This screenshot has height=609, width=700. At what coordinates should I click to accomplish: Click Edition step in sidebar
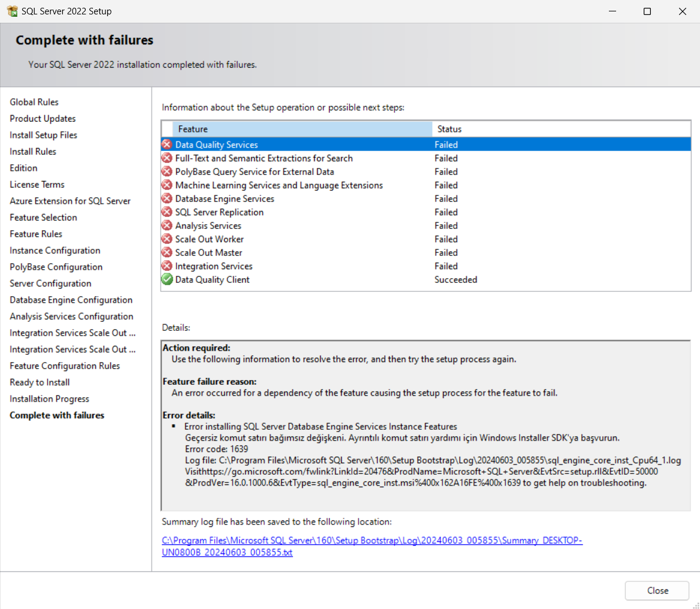pyautogui.click(x=23, y=168)
